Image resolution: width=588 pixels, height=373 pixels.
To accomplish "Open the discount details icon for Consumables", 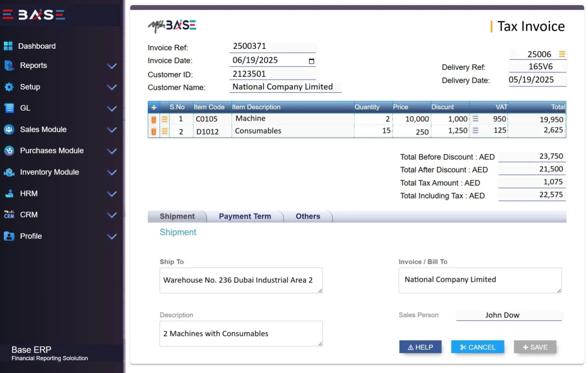I will point(475,130).
